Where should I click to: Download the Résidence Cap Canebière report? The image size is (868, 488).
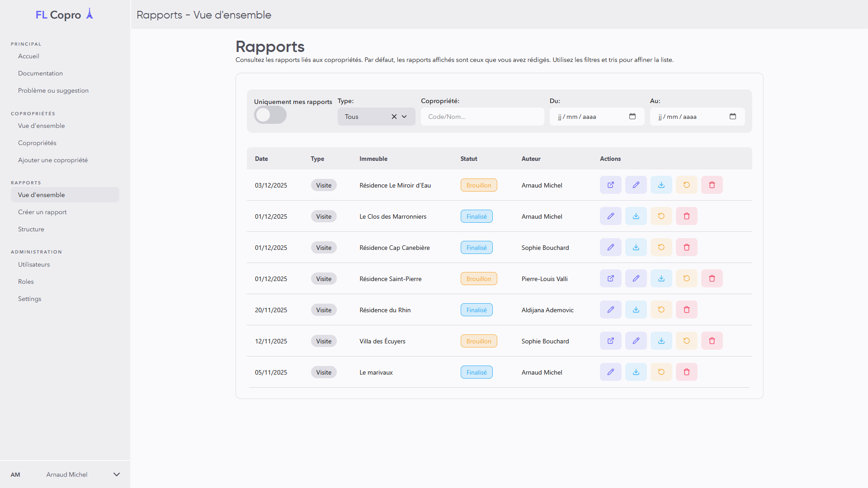click(636, 247)
